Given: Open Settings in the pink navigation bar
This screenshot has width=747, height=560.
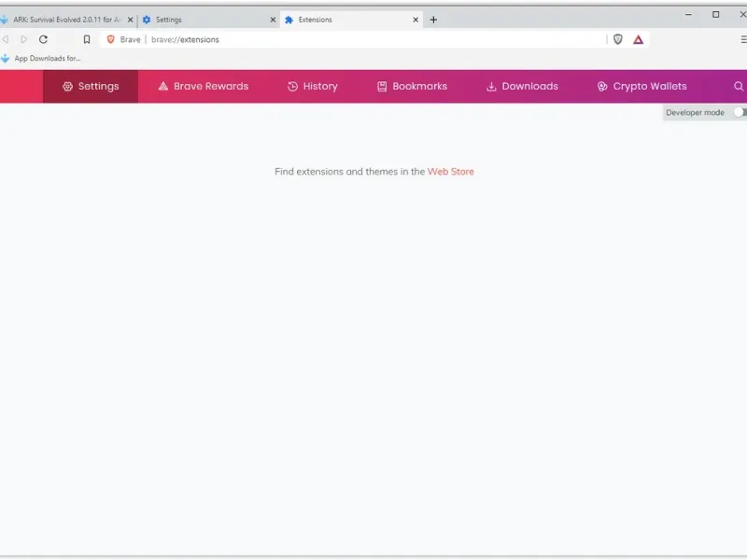Looking at the screenshot, I should [x=91, y=86].
